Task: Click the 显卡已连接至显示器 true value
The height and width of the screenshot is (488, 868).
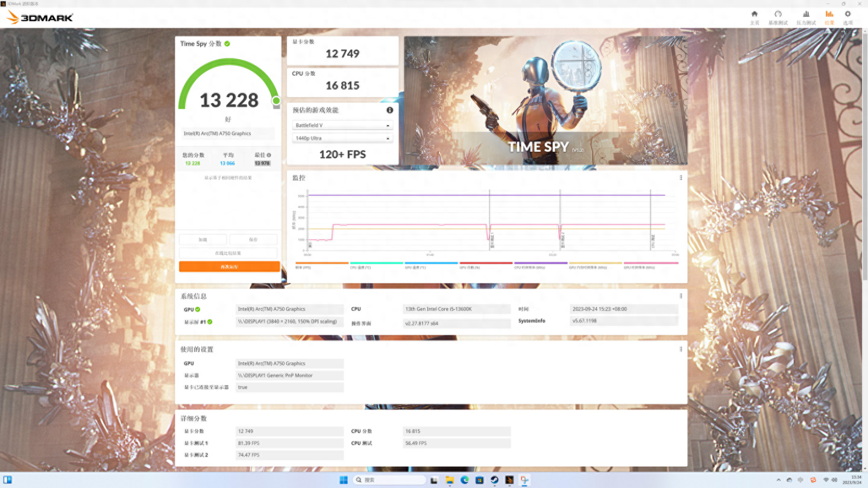Action: tap(290, 387)
